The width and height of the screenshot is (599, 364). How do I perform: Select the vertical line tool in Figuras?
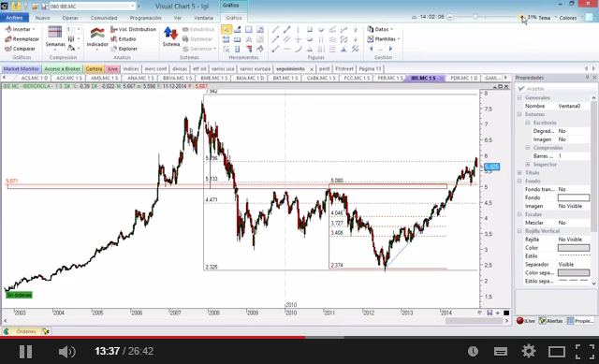298,29
